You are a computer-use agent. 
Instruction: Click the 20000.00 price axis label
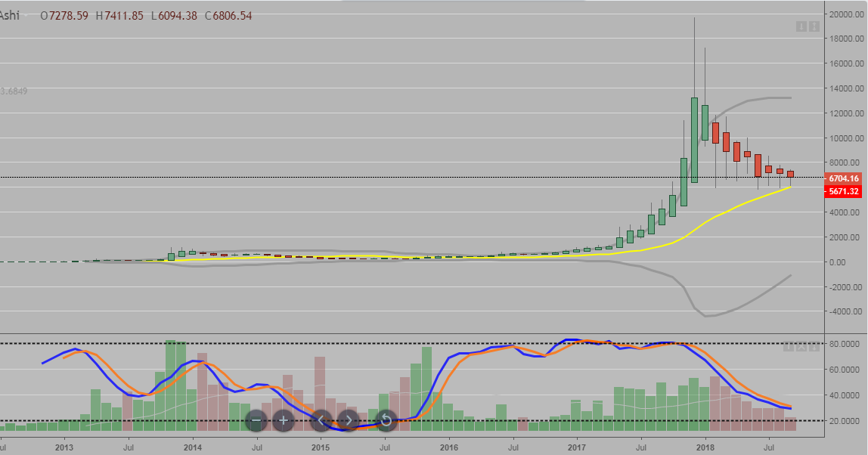(846, 14)
